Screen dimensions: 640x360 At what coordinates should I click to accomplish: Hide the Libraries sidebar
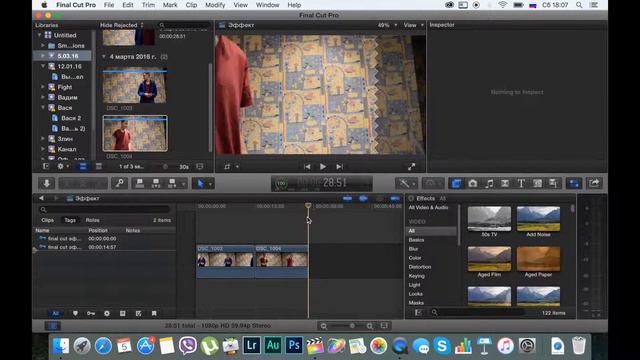click(46, 167)
